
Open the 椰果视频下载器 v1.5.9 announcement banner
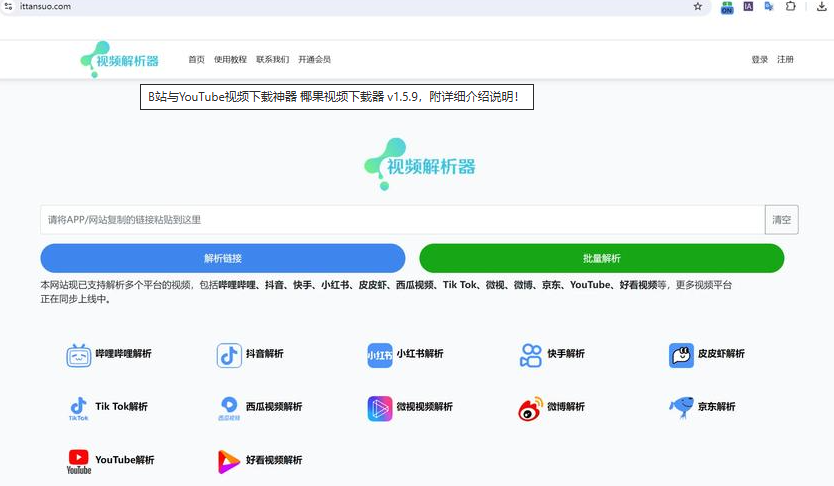[x=337, y=97]
